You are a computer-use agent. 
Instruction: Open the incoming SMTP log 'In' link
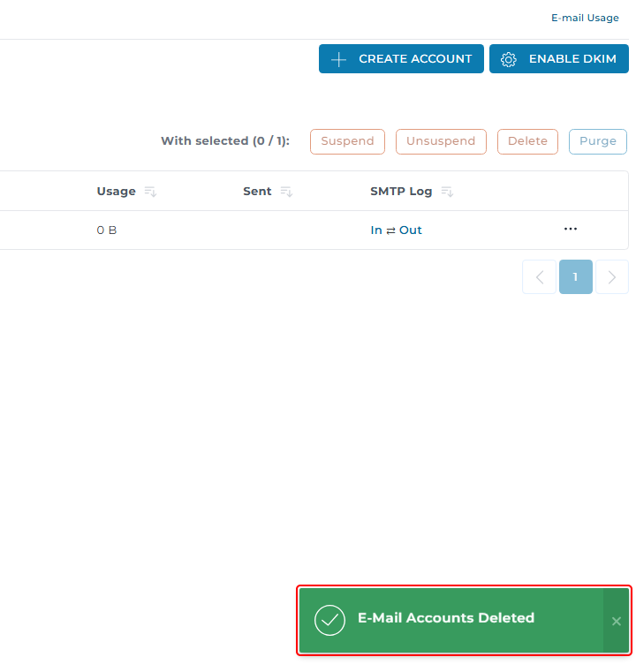pos(376,230)
